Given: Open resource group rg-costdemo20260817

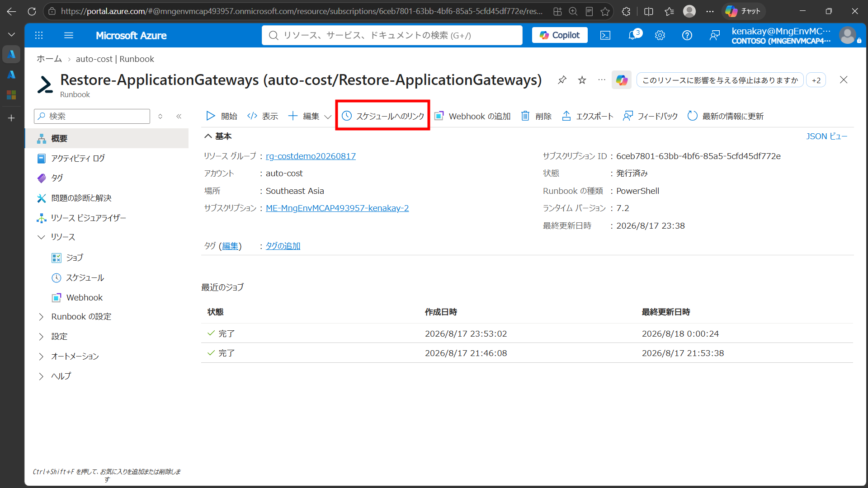Looking at the screenshot, I should pyautogui.click(x=311, y=156).
